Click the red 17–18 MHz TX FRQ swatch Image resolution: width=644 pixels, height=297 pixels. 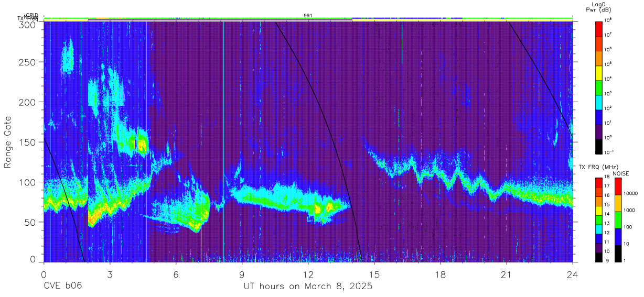[599, 183]
